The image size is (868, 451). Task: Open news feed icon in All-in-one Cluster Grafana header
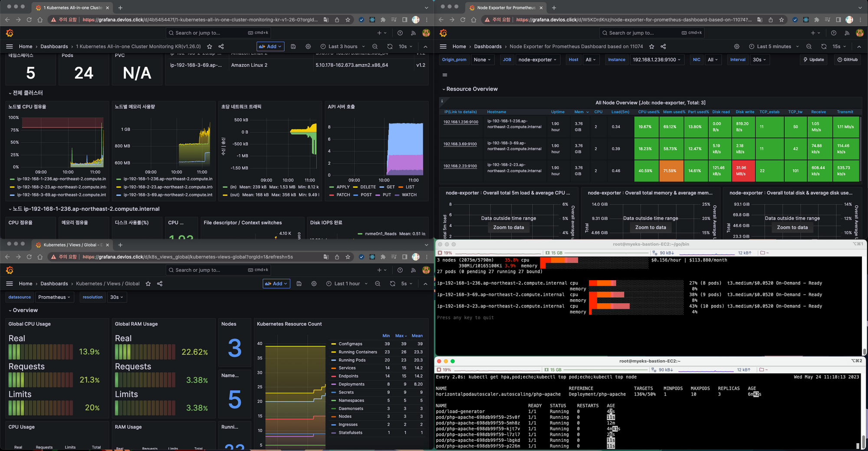point(413,33)
